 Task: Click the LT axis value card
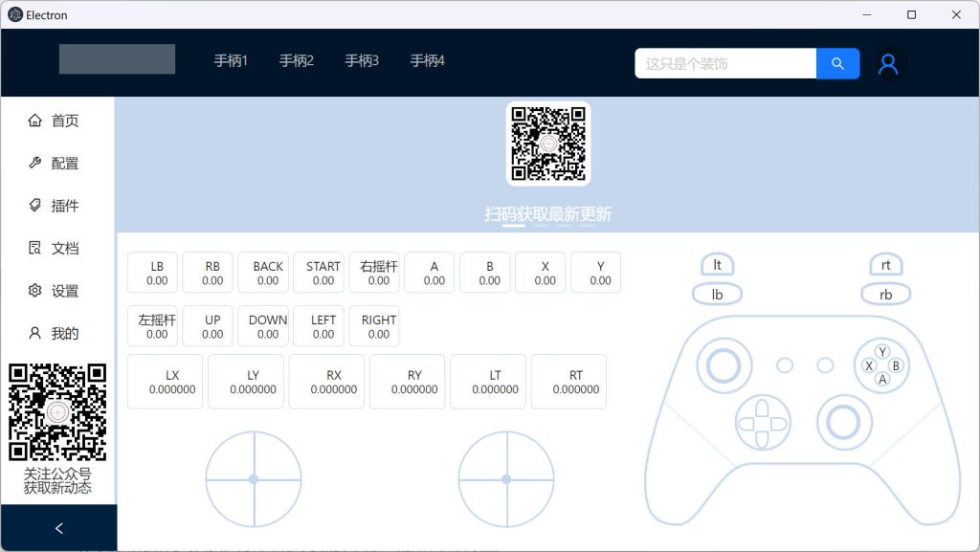point(488,382)
